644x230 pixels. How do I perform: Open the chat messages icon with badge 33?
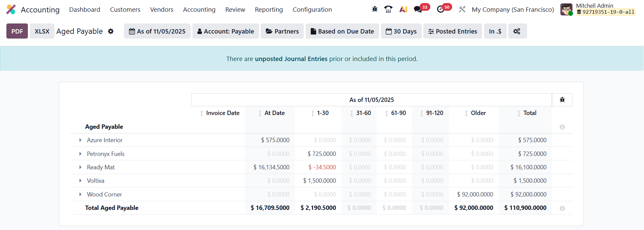(418, 9)
